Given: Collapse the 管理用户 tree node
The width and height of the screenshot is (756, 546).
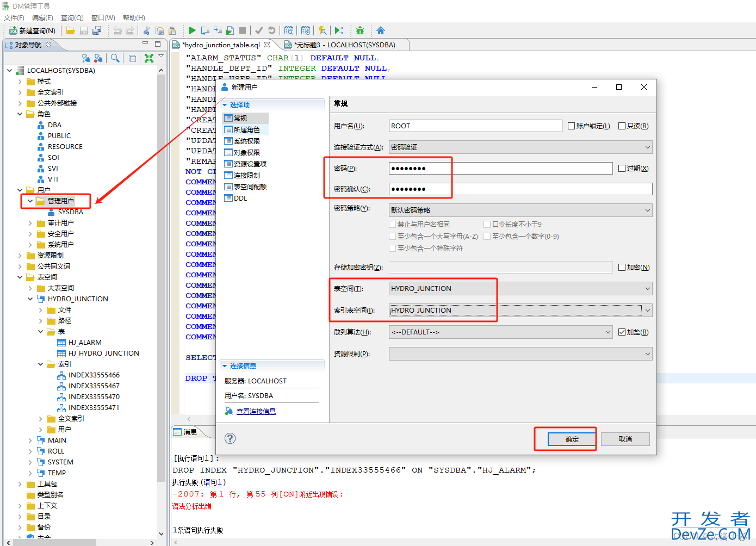Looking at the screenshot, I should (30, 201).
